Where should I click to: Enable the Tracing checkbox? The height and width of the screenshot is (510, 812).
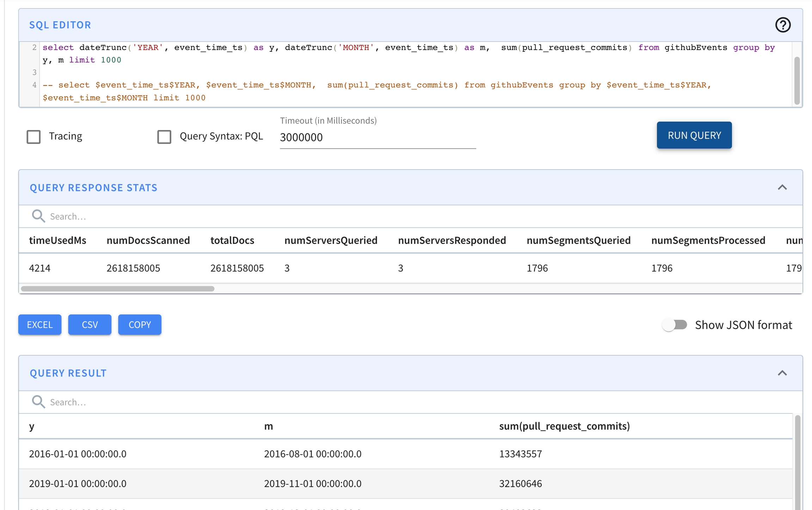tap(34, 136)
